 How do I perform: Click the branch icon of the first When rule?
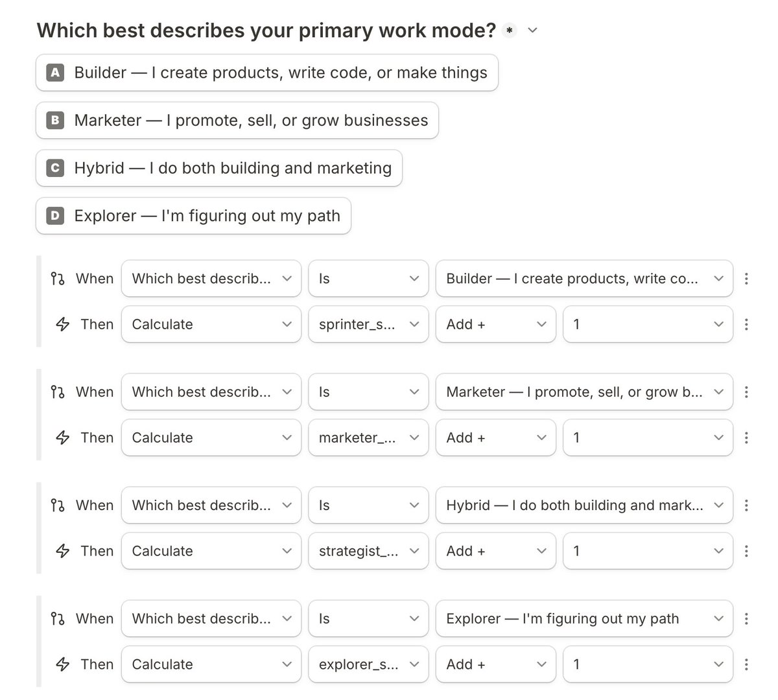pyautogui.click(x=58, y=279)
